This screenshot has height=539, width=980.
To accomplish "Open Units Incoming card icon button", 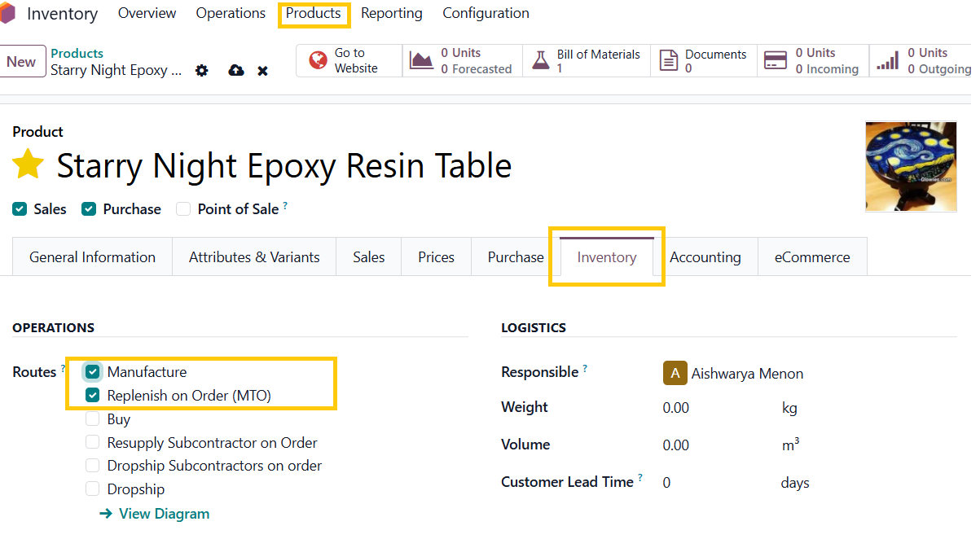I will click(812, 61).
